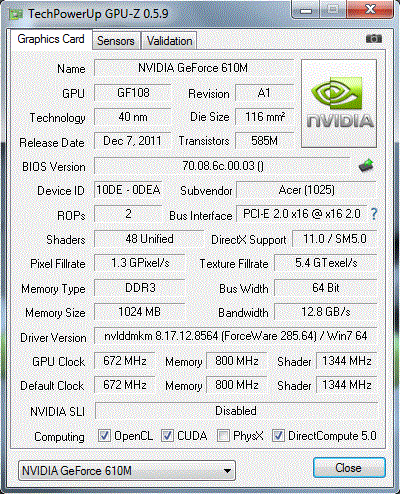
Task: Click the TechPowerUp GPU-Z 0.5.9 title text
Action: tap(98, 14)
